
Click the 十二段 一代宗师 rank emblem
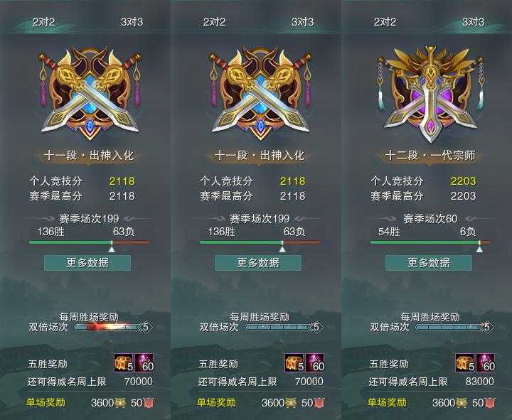pyautogui.click(x=430, y=94)
